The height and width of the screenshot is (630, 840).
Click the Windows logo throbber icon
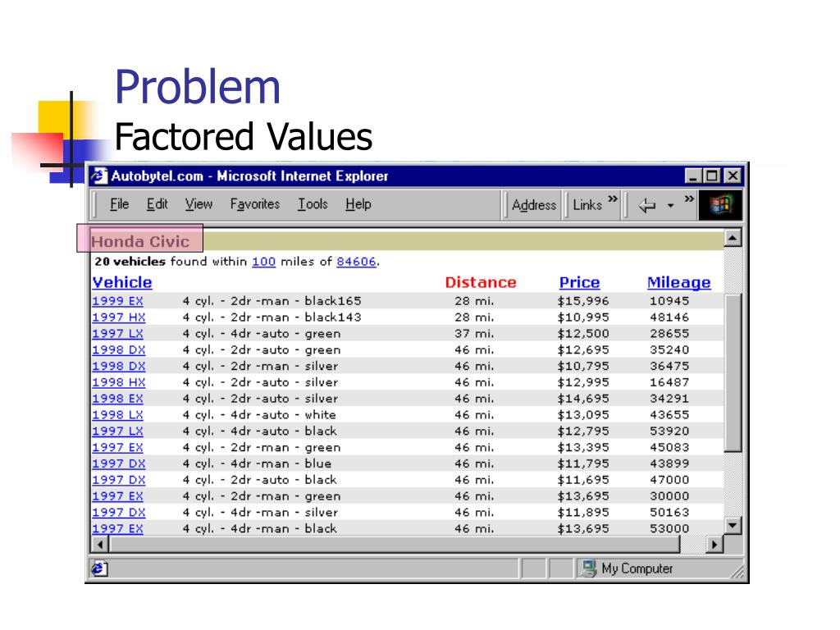[x=720, y=205]
